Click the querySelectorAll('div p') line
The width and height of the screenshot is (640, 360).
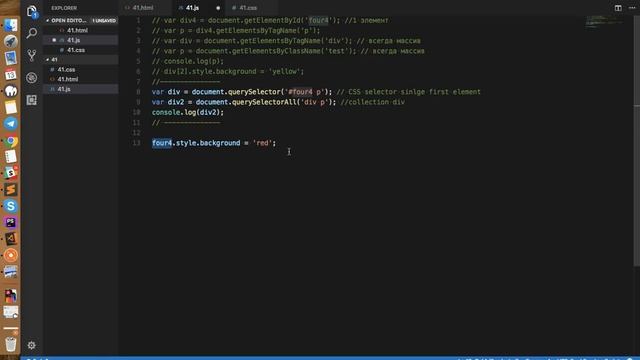coord(278,102)
